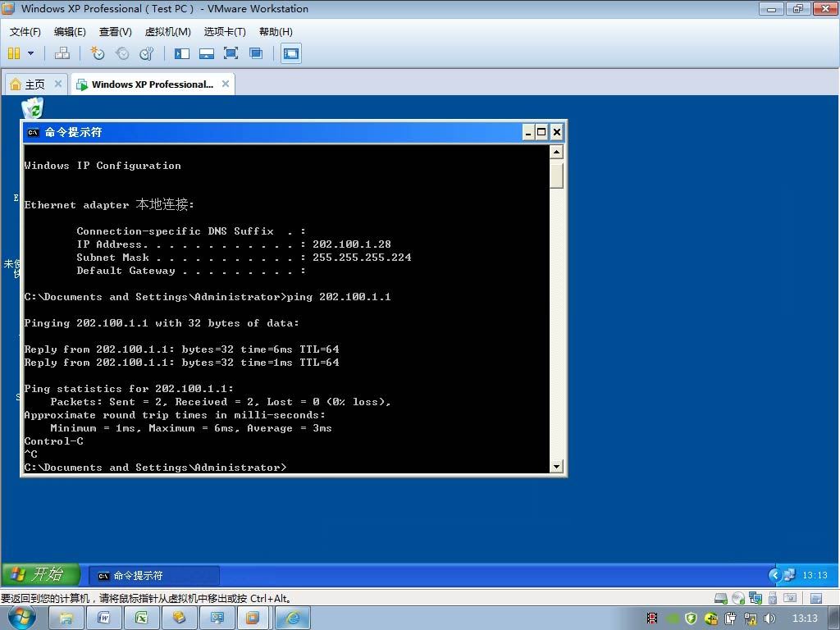The width and height of the screenshot is (840, 630).
Task: Maximize the 命令提示符 window
Action: pos(541,132)
